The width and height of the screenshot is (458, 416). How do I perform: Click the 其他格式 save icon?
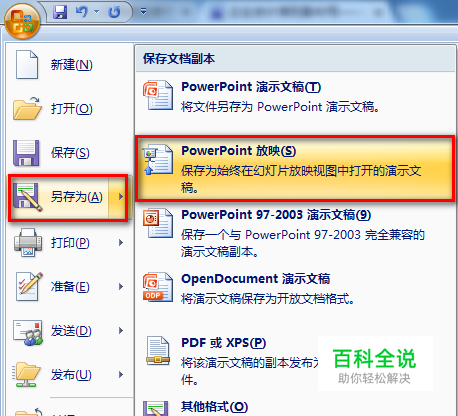click(155, 409)
